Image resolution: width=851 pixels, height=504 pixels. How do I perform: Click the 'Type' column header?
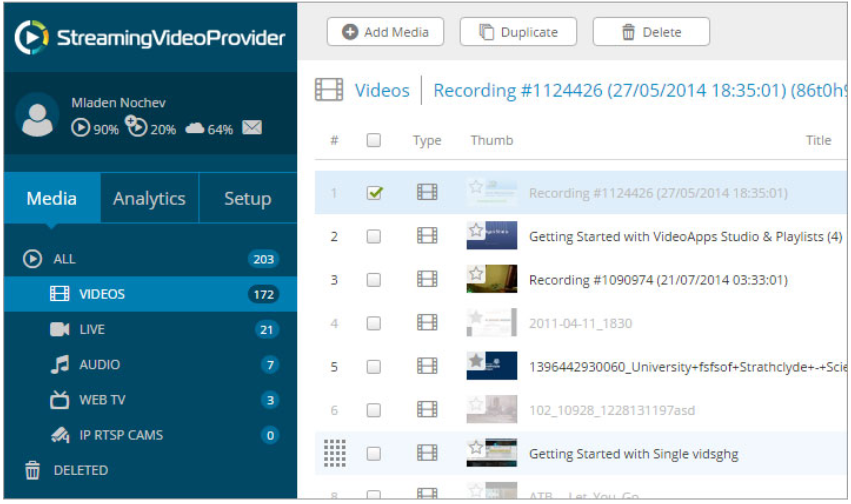[427, 141]
